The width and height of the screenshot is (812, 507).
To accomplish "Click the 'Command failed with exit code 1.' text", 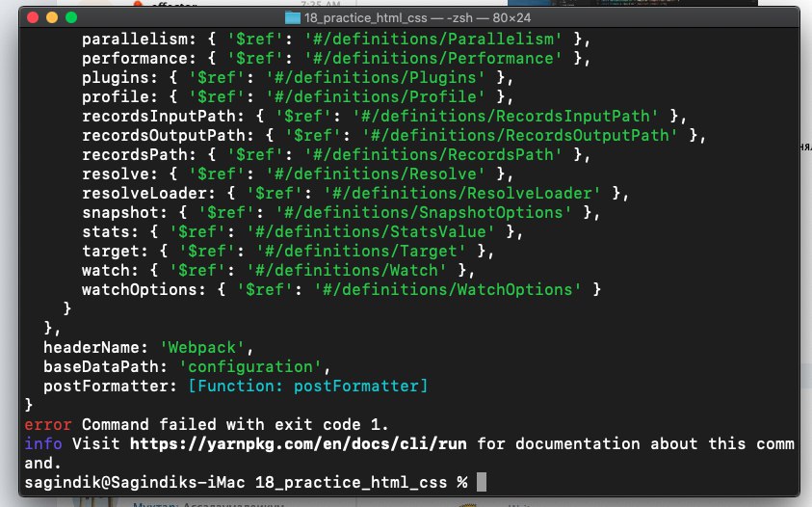I will tap(235, 424).
